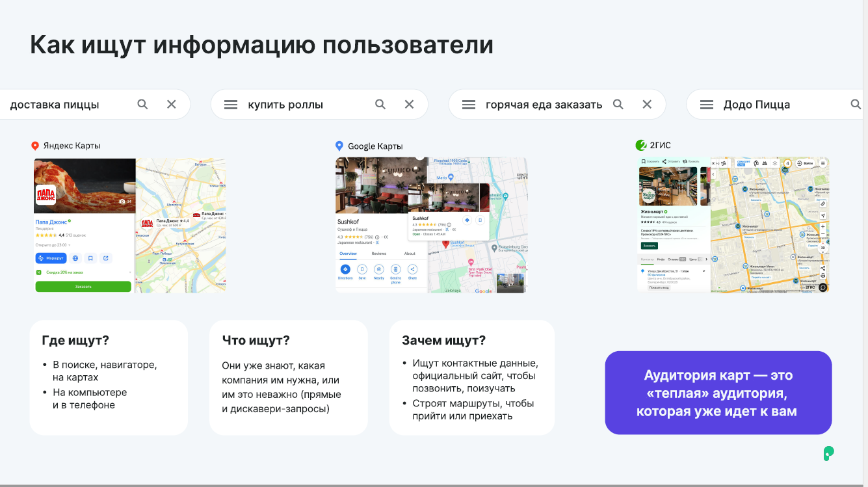
Task: Click the my-location arrow on the 2GIS map
Action: pos(823,215)
